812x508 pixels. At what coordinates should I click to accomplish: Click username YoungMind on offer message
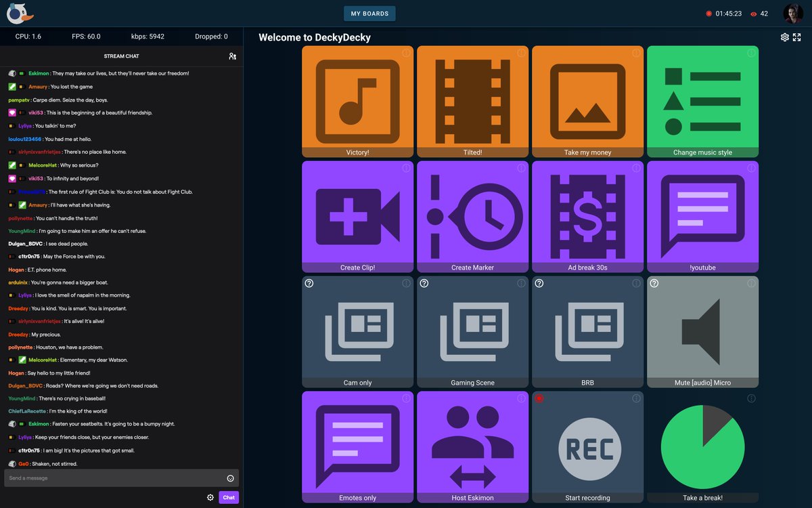click(x=22, y=231)
